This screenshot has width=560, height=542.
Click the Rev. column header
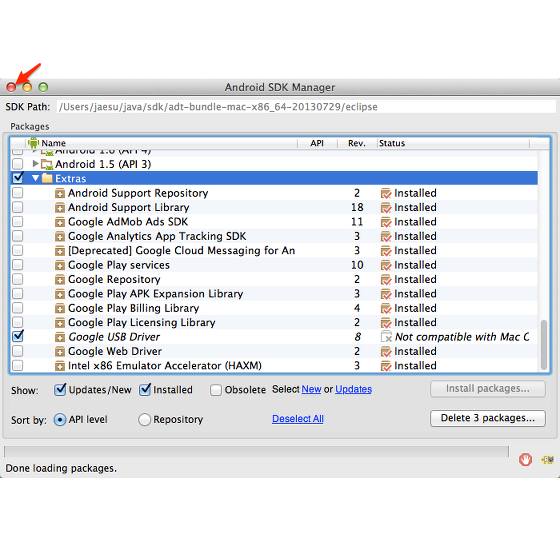357,143
